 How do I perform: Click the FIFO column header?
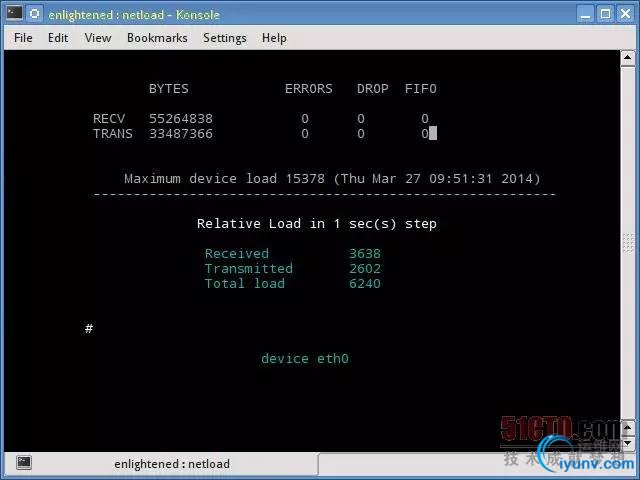421,89
